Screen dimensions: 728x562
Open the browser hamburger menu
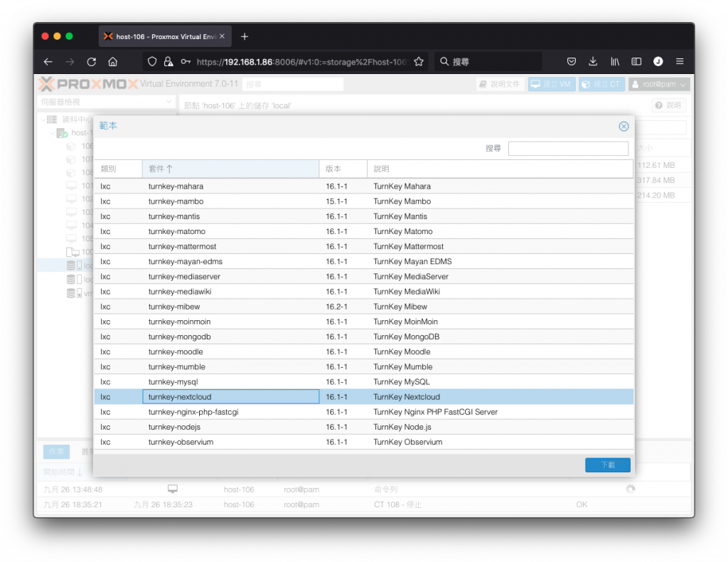pos(680,62)
